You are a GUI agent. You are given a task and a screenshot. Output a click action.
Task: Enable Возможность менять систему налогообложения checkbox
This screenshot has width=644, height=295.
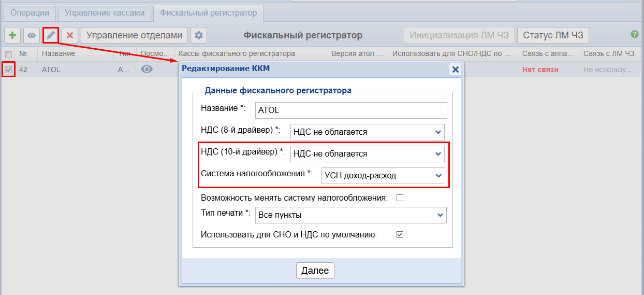400,198
